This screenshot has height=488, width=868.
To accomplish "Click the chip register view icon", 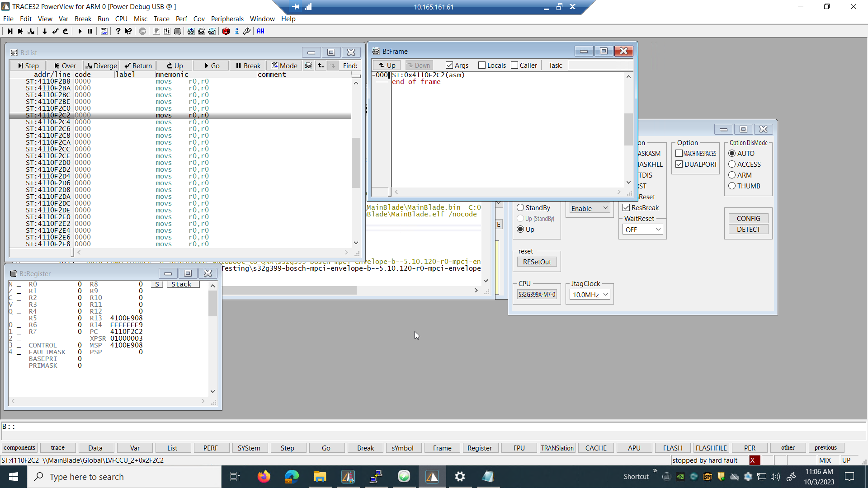I will click(177, 31).
